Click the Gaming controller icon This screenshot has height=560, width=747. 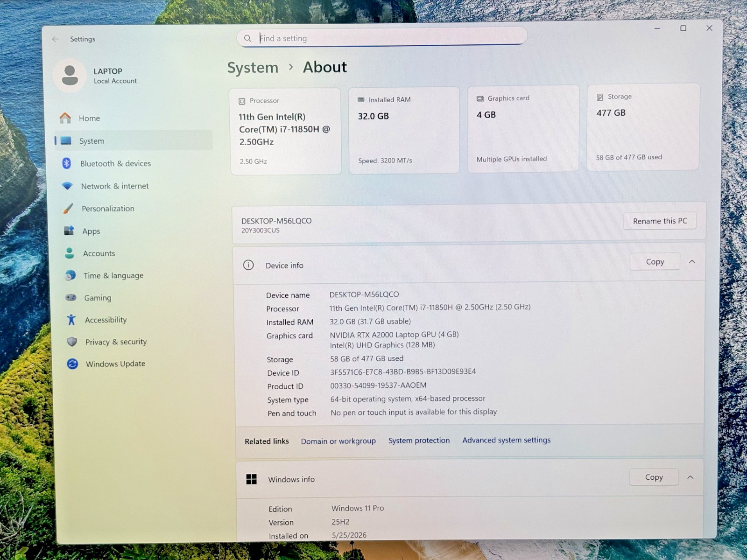[x=71, y=297]
